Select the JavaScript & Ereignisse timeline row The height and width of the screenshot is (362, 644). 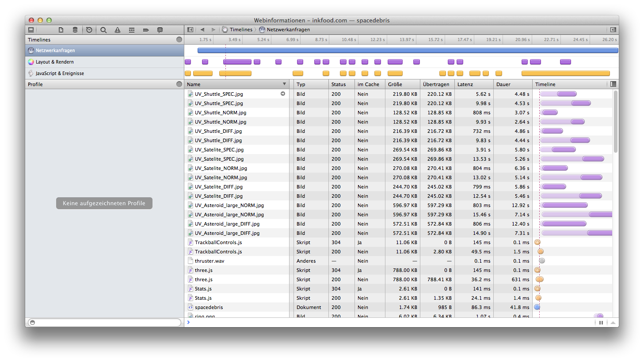pos(104,73)
